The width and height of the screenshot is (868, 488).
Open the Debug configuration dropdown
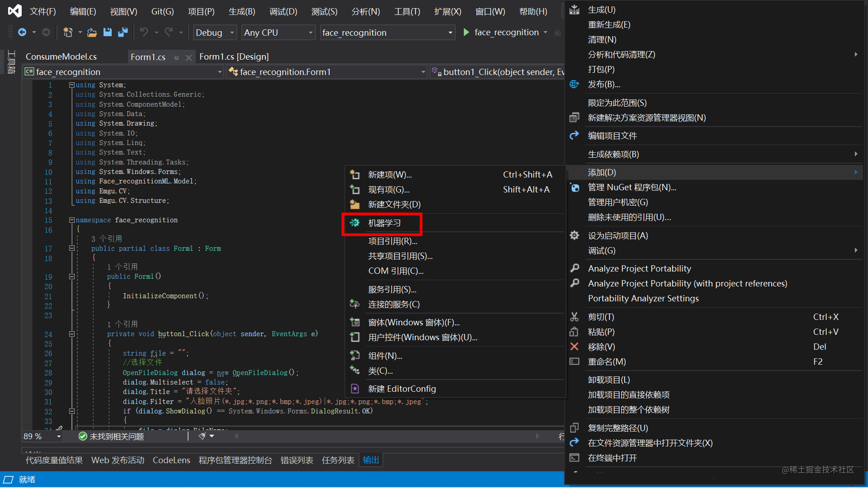pos(215,33)
